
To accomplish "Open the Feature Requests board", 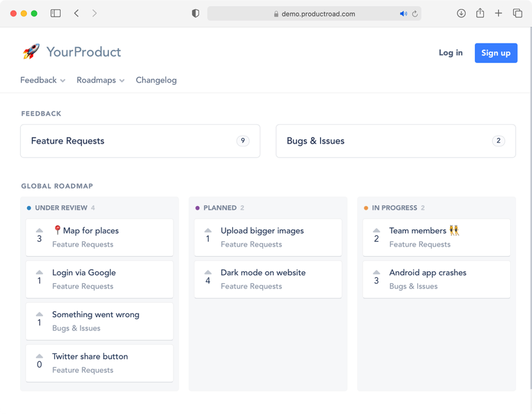I will [x=140, y=141].
